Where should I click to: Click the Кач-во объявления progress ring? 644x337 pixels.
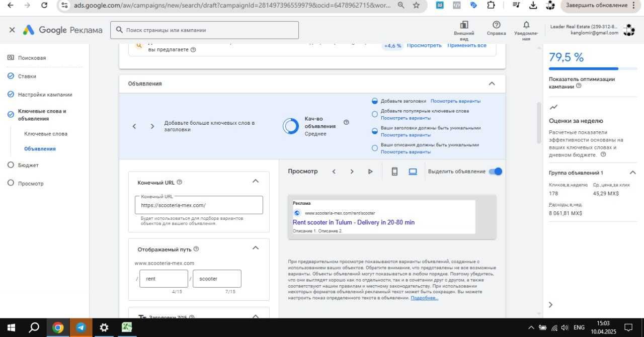291,126
